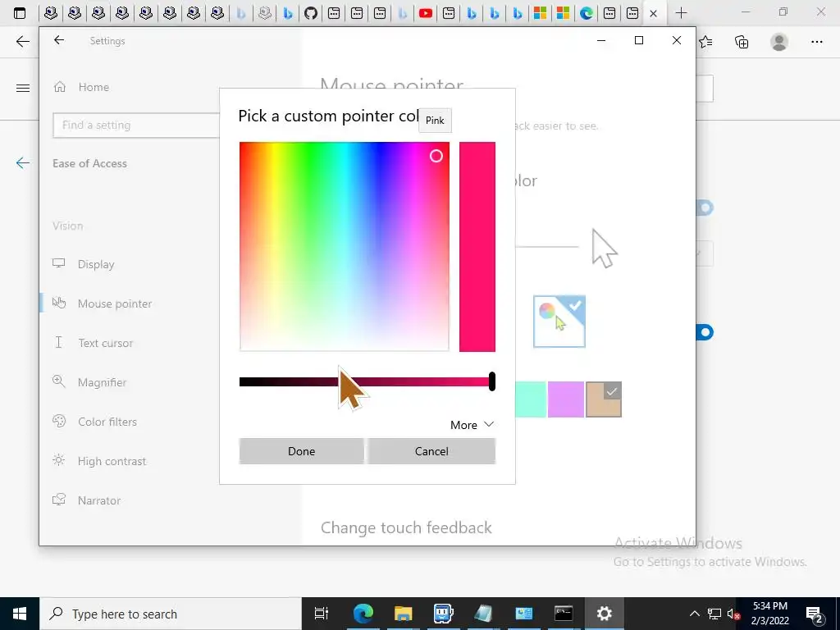The image size is (840, 630).
Task: Open Task View from the taskbar
Action: 322,614
